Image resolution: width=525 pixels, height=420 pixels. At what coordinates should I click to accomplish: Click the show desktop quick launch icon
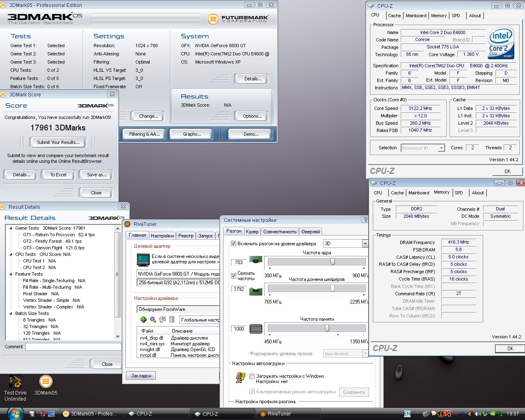(51, 414)
